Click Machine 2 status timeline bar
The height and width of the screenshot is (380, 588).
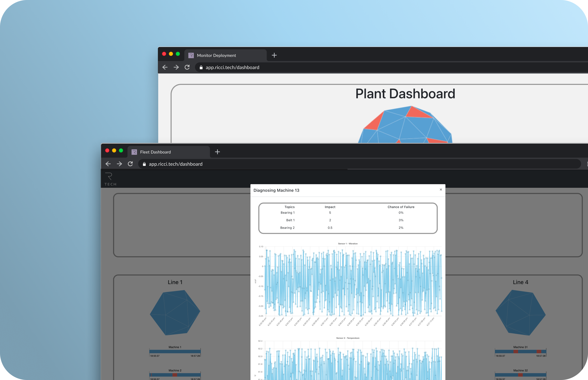click(x=175, y=375)
